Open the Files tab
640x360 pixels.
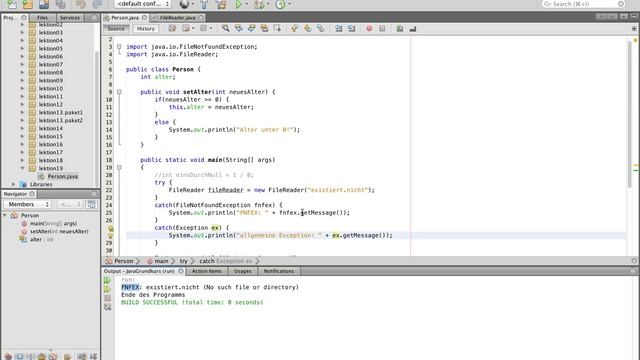[x=42, y=18]
